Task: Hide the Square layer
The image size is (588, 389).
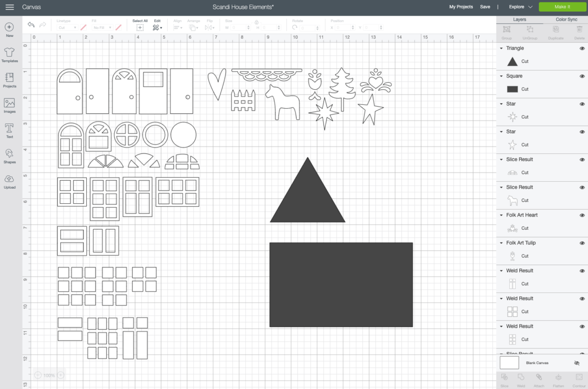Action: [x=582, y=76]
